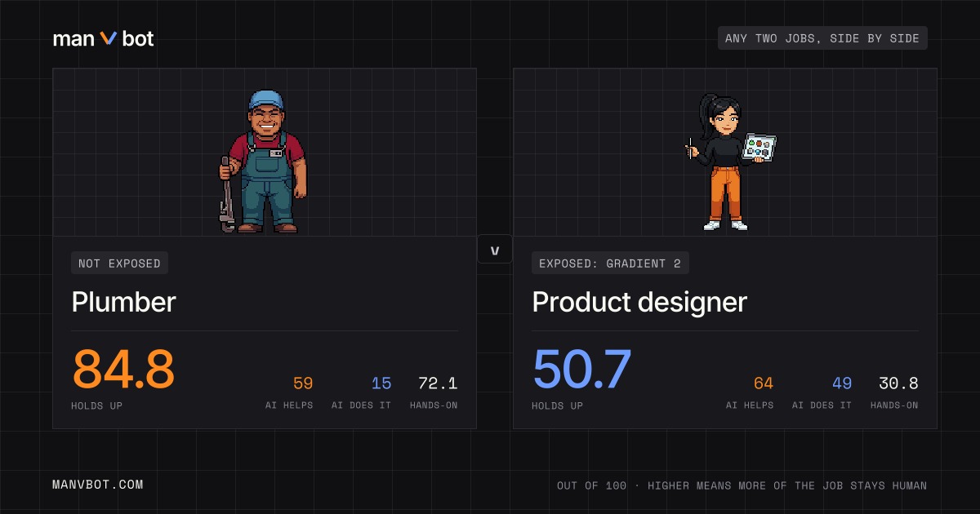Click the 'Out of 100' footer note
The width and height of the screenshot is (980, 514).
pyautogui.click(x=742, y=485)
